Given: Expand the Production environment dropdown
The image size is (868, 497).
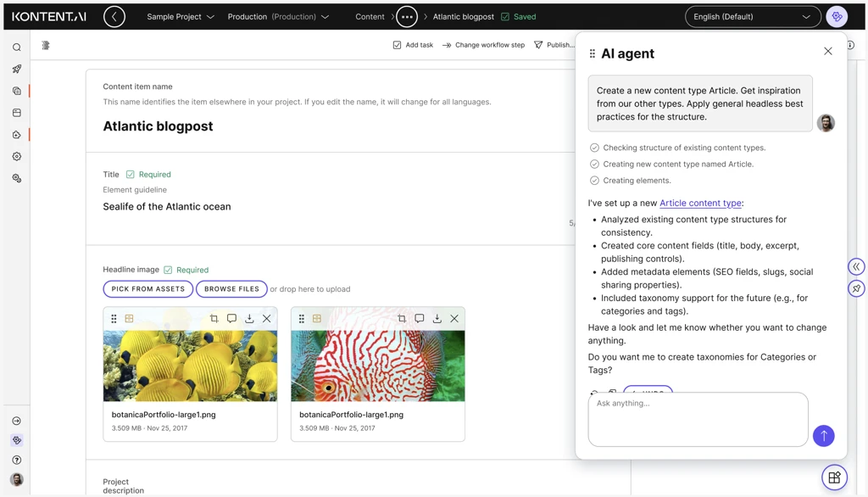Looking at the screenshot, I should click(x=278, y=17).
